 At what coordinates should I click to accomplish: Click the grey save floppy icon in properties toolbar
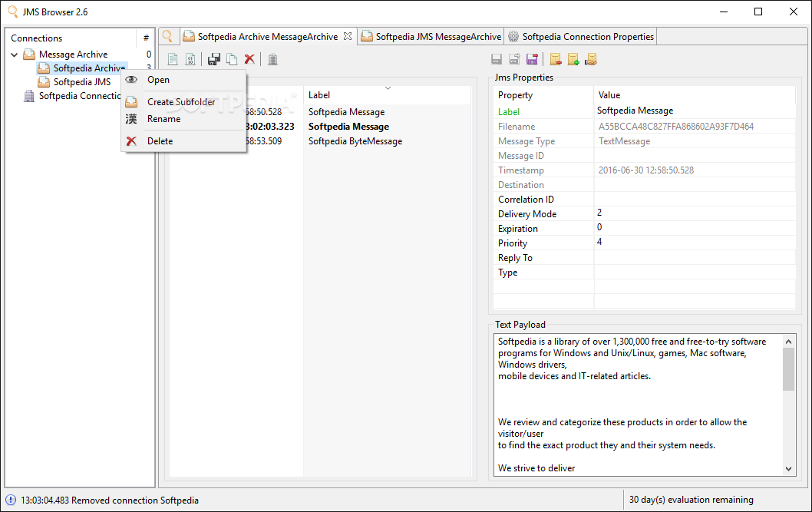[x=497, y=60]
